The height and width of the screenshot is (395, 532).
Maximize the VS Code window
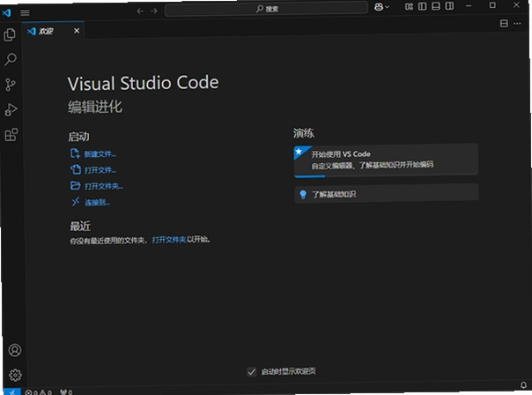click(x=492, y=5)
